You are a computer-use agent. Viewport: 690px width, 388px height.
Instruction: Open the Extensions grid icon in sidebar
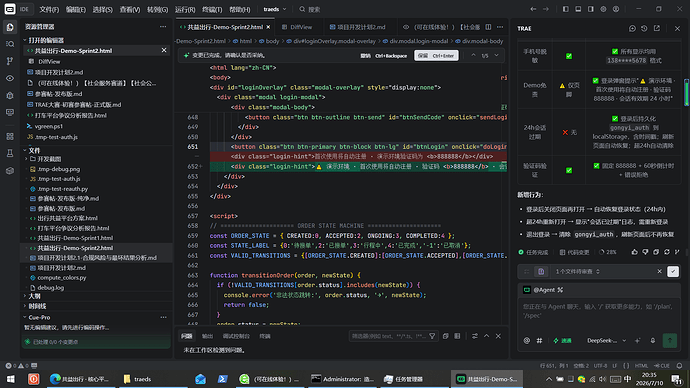[x=10, y=136]
